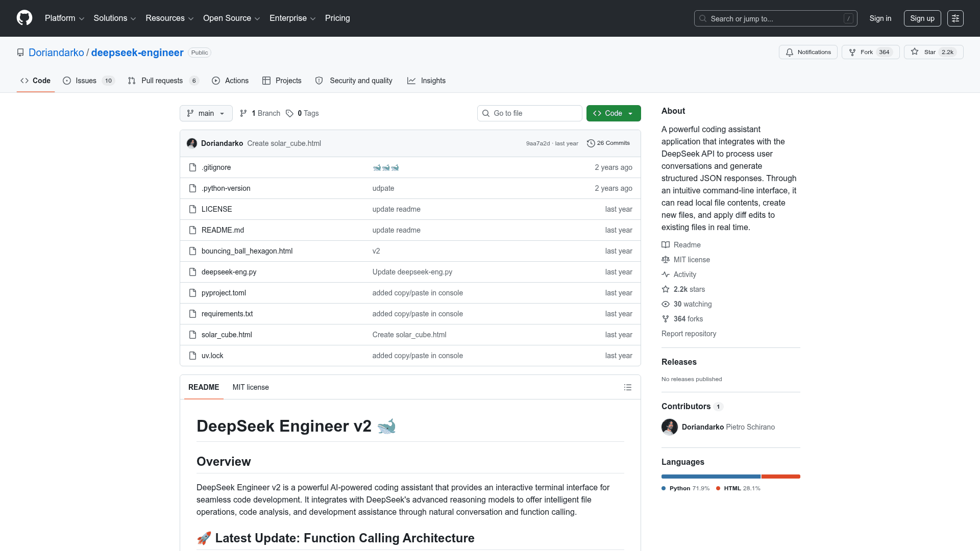Switch to the Insights tab

point(426,81)
